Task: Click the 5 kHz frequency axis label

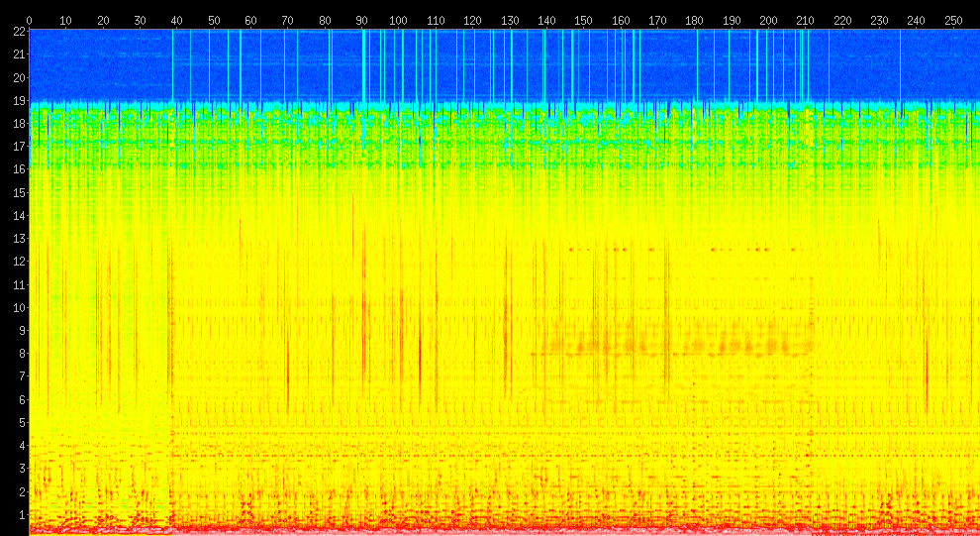Action: click(x=21, y=423)
